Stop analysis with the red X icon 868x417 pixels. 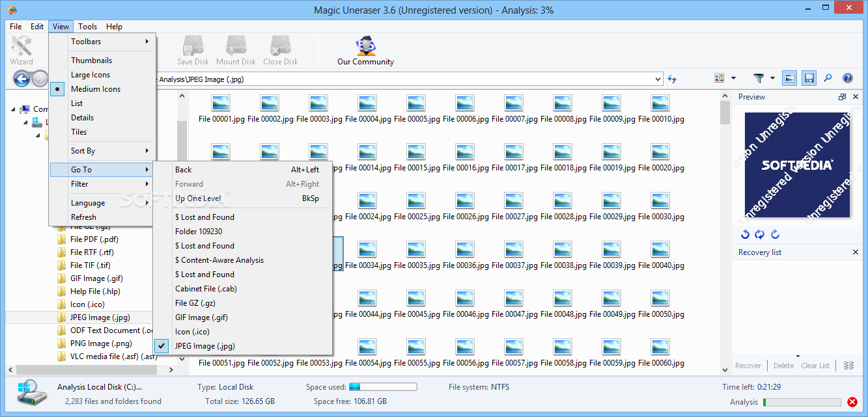click(x=852, y=402)
